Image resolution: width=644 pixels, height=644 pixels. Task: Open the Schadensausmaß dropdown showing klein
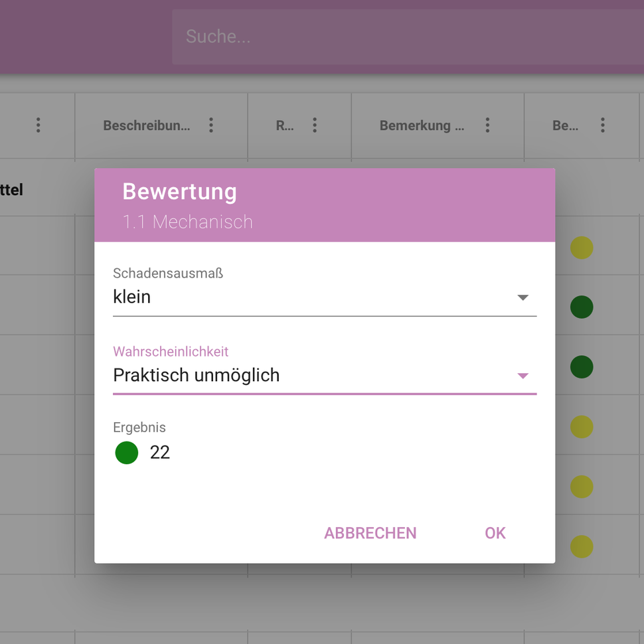coord(325,297)
